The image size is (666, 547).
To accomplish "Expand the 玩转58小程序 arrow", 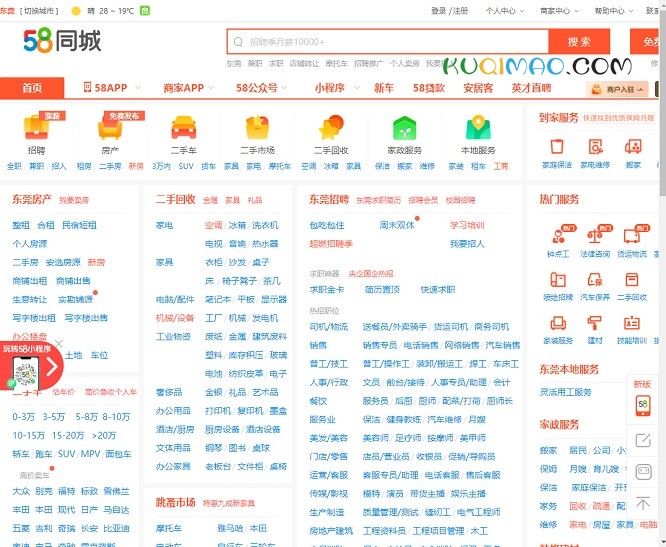I will click(x=52, y=367).
